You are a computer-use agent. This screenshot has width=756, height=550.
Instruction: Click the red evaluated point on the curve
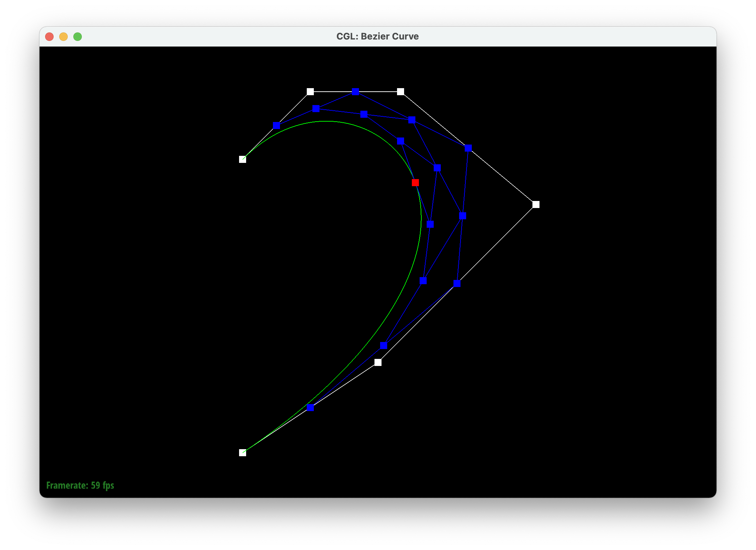pos(415,183)
